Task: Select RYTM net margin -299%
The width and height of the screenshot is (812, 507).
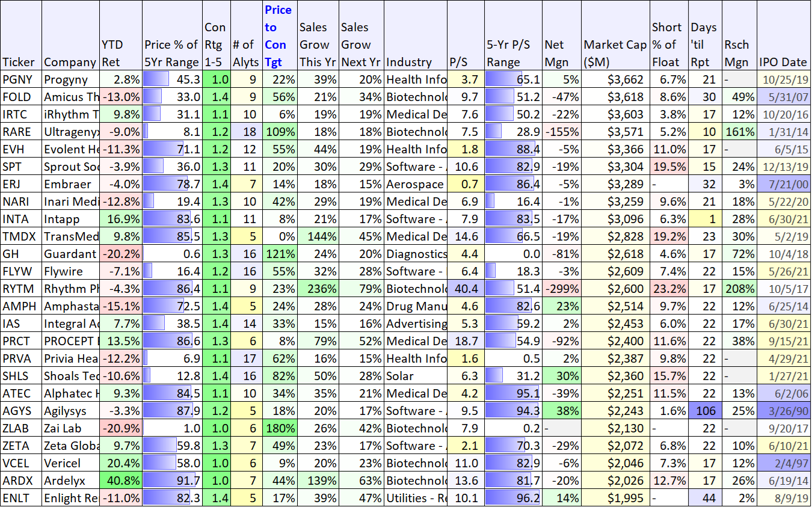Action: (561, 289)
